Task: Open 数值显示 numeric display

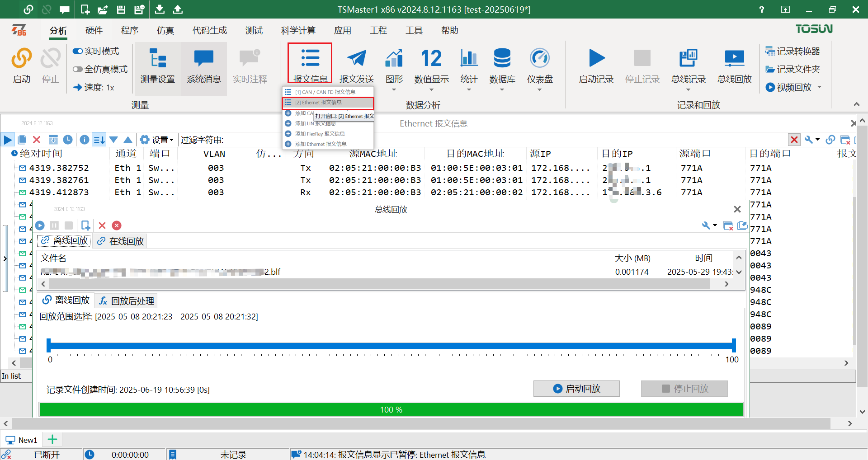Action: (431, 66)
